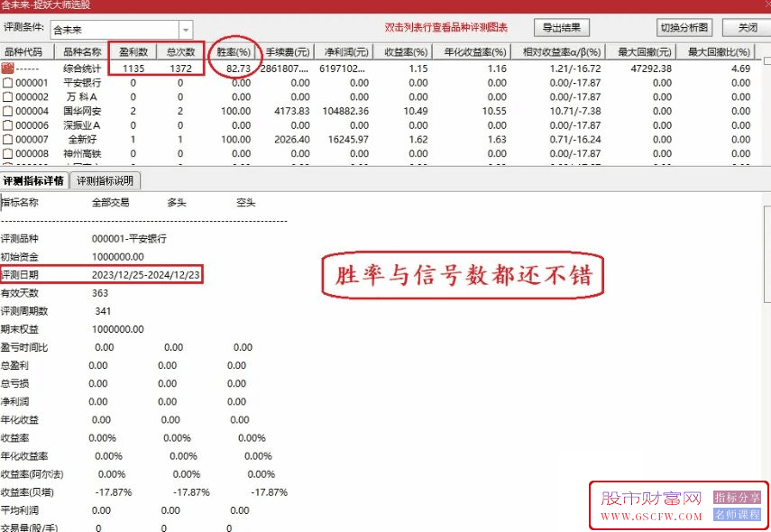This screenshot has width=771, height=532.
Task: Click the 切换分析图 button
Action: pyautogui.click(x=684, y=28)
